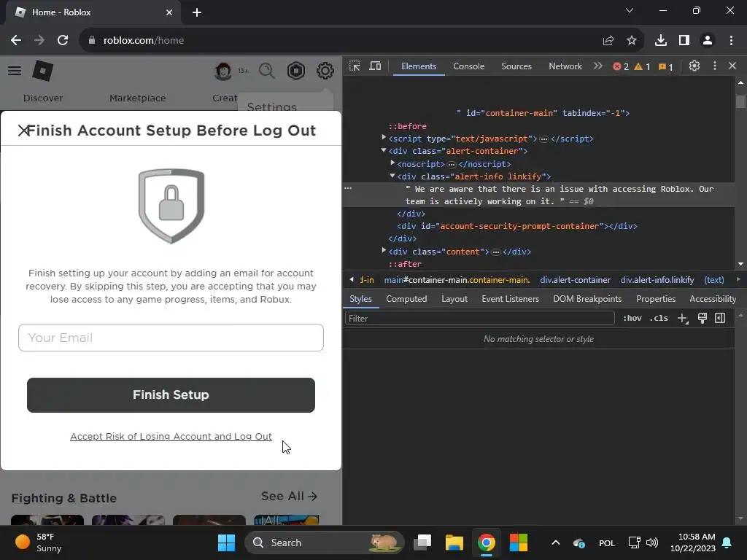Focus the Styles Filter input

(x=480, y=319)
